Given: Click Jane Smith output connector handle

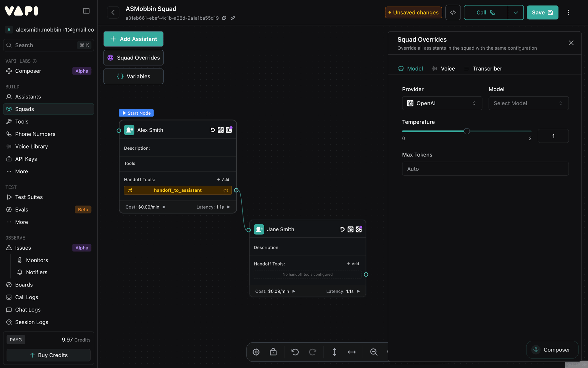Looking at the screenshot, I should click(366, 274).
